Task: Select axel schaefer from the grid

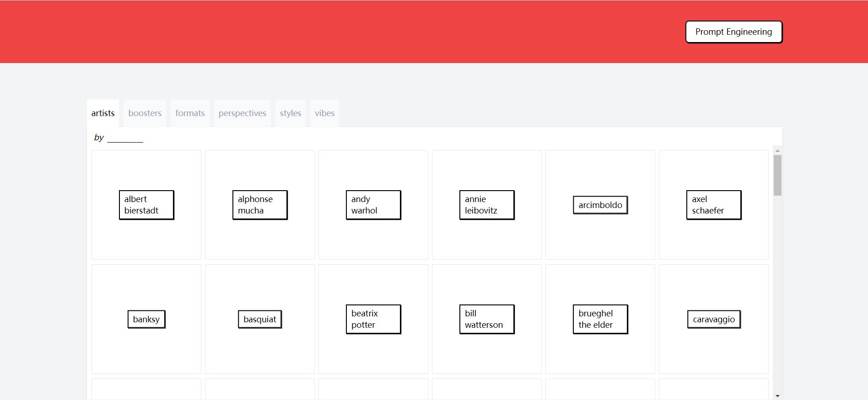Action: (714, 205)
